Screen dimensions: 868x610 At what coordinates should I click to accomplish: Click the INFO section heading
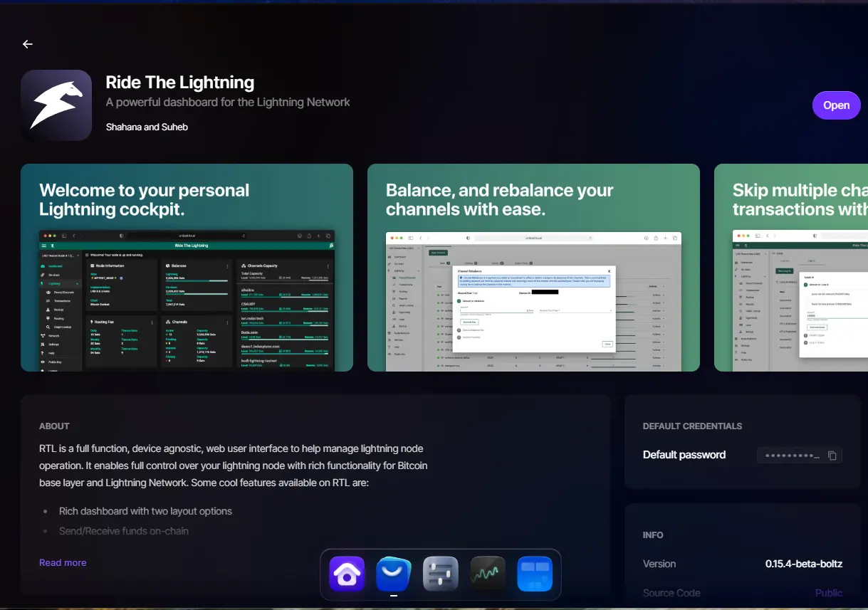[653, 535]
